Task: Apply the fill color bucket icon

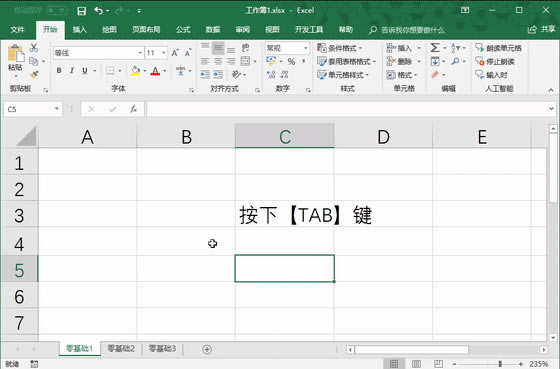Action: click(135, 70)
